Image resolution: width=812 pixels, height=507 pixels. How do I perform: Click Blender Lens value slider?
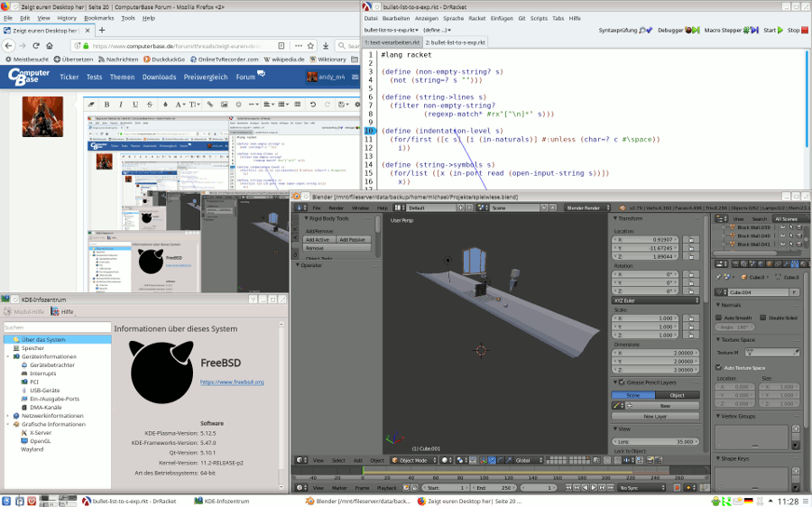pyautogui.click(x=656, y=442)
